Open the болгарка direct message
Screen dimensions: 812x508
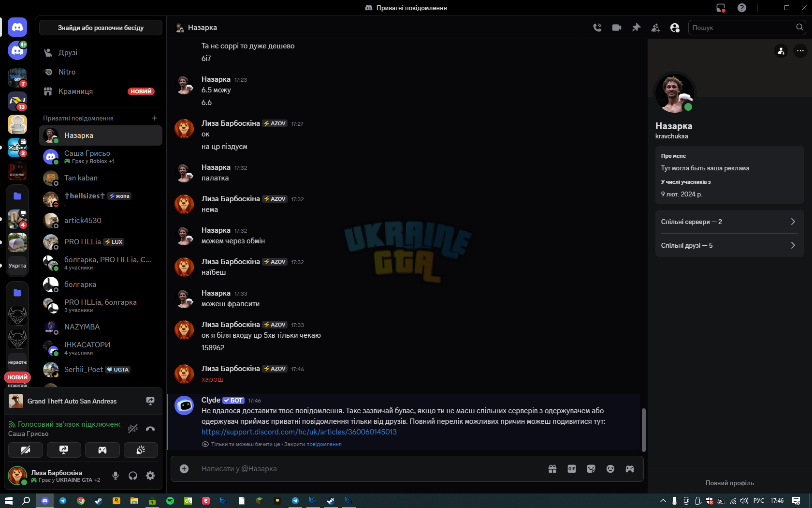click(101, 284)
